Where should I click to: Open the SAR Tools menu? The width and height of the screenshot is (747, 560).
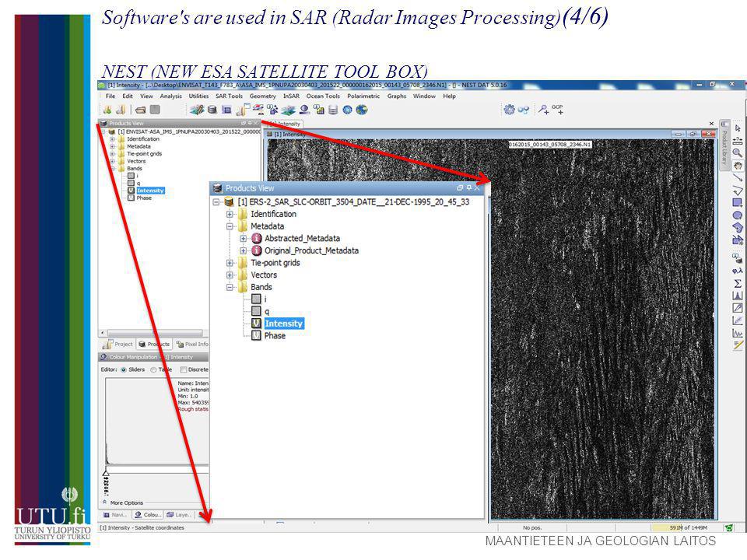pos(229,96)
